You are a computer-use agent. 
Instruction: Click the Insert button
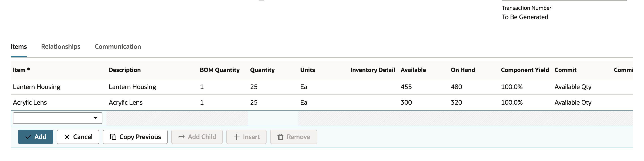246,137
